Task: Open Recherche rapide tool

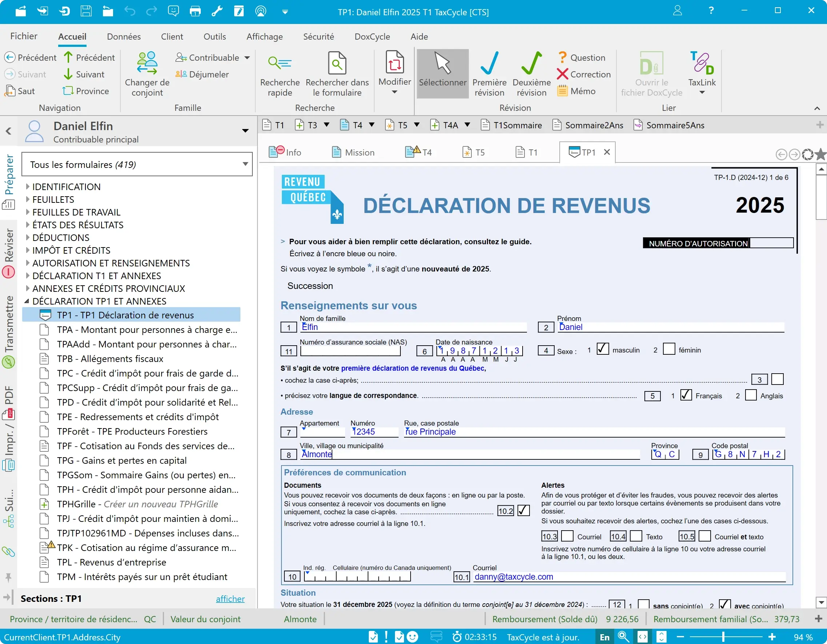Action: [279, 63]
